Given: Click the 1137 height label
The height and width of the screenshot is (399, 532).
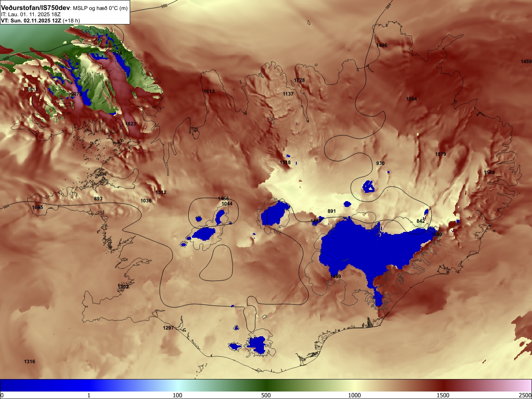Looking at the screenshot, I should pyautogui.click(x=288, y=94).
